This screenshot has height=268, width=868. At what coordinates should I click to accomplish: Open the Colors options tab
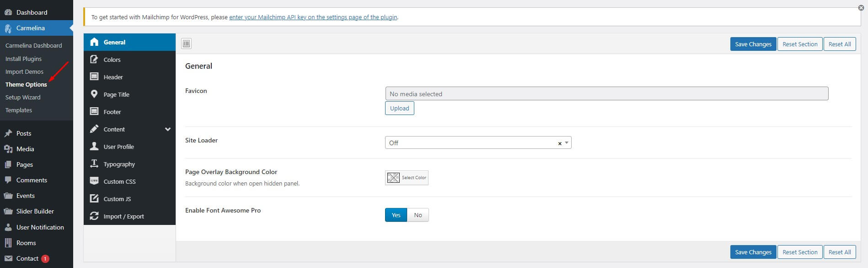[x=112, y=60]
